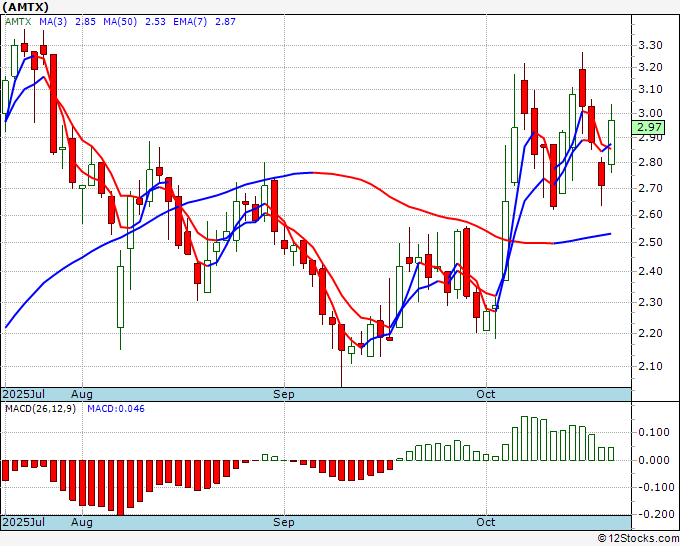Click the lowest red MACD histogram bar

[x=120, y=488]
